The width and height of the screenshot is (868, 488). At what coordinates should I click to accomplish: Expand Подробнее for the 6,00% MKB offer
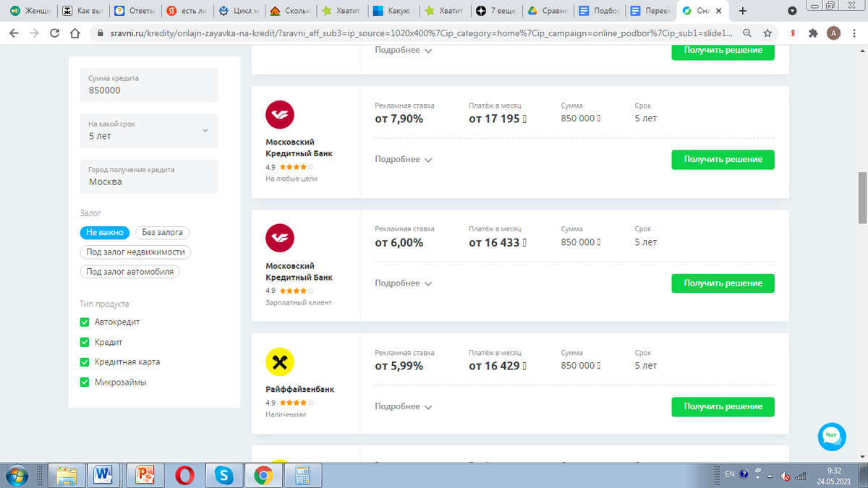(404, 283)
